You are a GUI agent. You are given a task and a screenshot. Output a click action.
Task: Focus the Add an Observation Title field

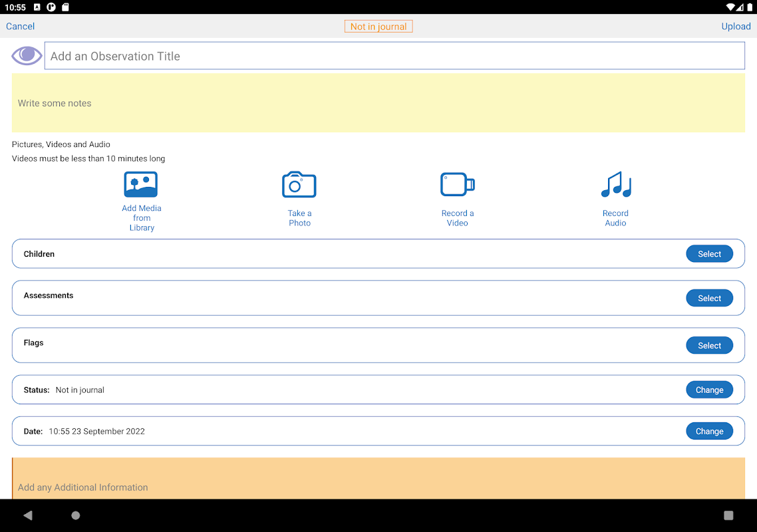(x=394, y=56)
